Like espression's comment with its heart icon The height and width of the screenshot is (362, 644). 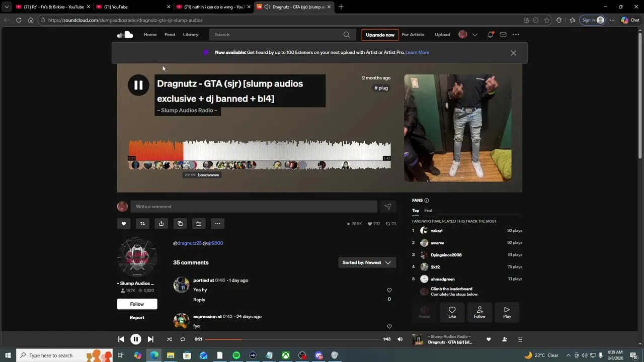click(x=389, y=326)
